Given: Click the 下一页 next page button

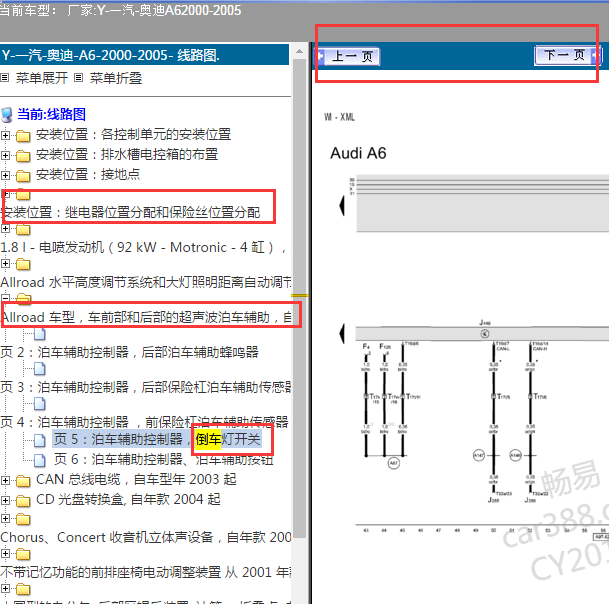Looking at the screenshot, I should click(x=568, y=55).
